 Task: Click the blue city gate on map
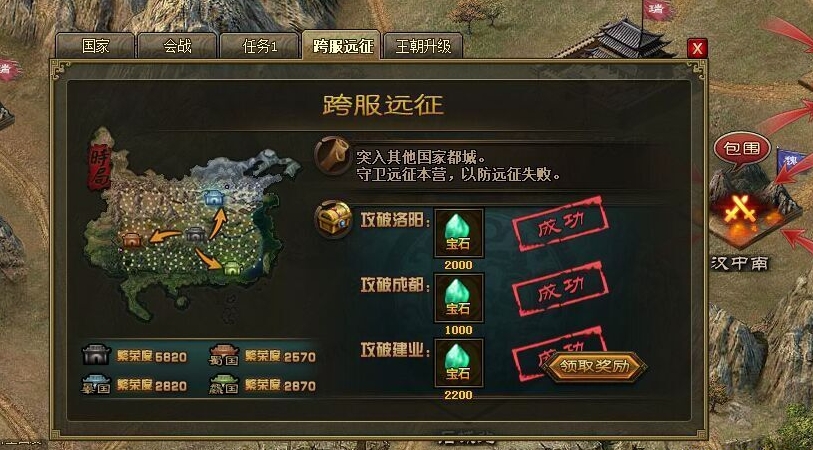pos(213,198)
